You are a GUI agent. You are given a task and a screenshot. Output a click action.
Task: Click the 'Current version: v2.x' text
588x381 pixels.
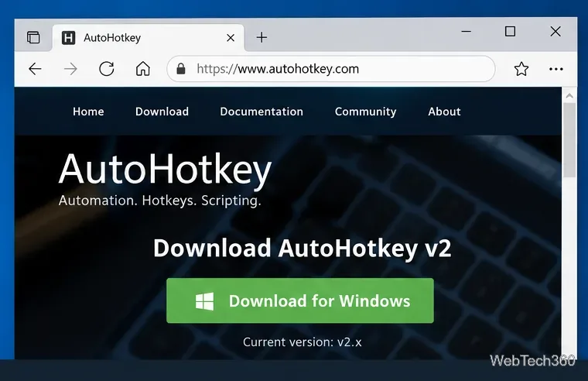coord(303,342)
